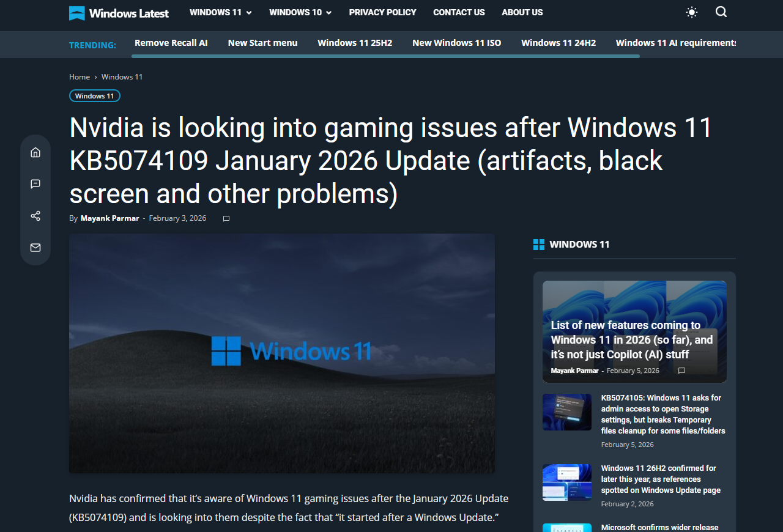Click the February 5, 2026 date under KB5074105

tap(628, 445)
